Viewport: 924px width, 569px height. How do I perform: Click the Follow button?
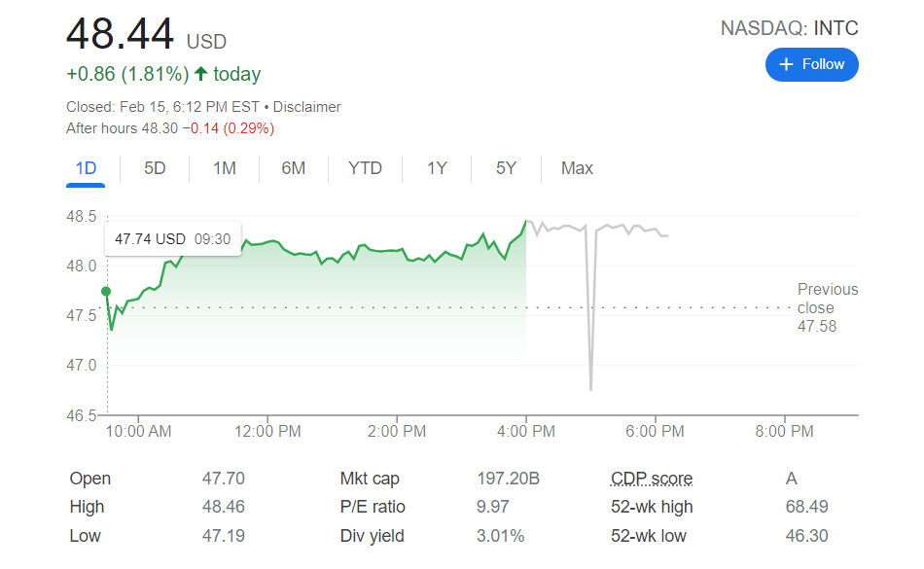pyautogui.click(x=811, y=64)
